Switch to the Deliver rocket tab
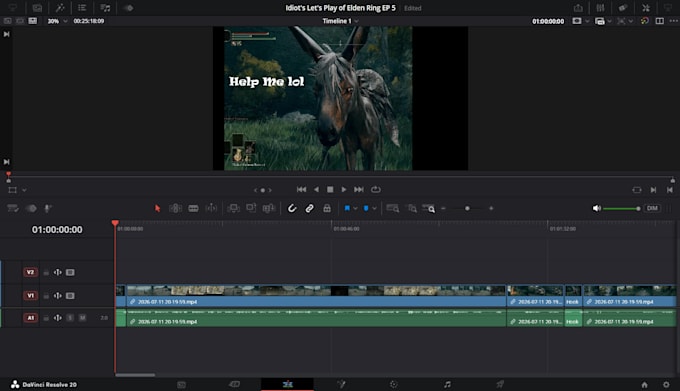The image size is (680, 391). (500, 384)
